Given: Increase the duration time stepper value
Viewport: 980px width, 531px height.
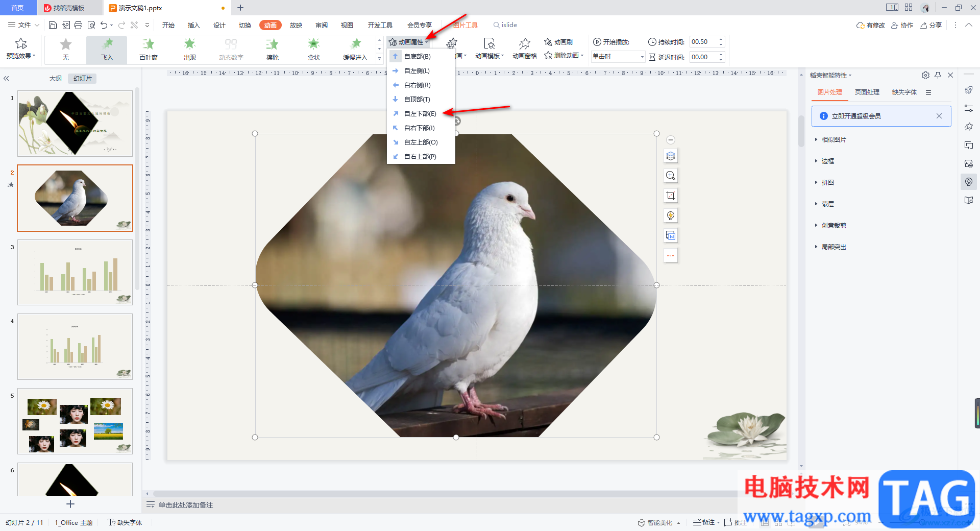Looking at the screenshot, I should [x=721, y=39].
